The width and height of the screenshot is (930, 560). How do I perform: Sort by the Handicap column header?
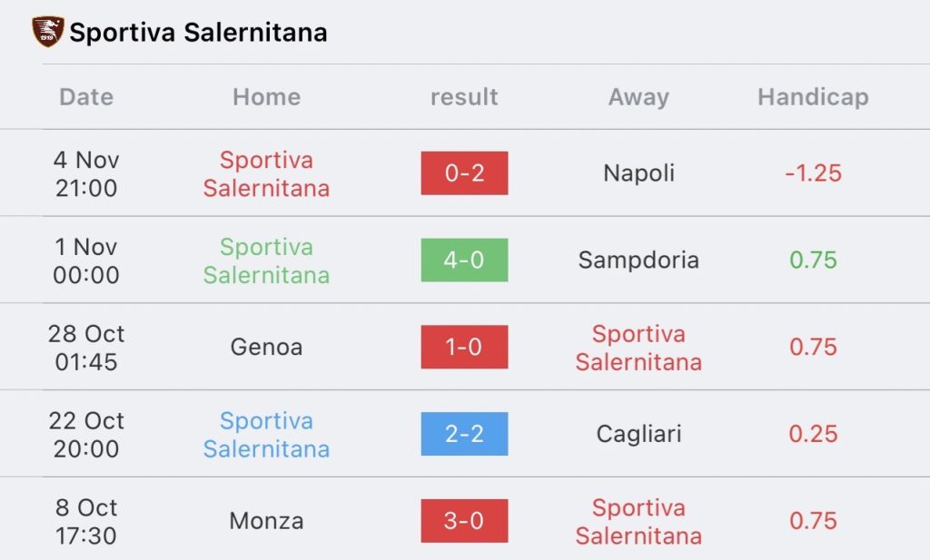pos(813,97)
